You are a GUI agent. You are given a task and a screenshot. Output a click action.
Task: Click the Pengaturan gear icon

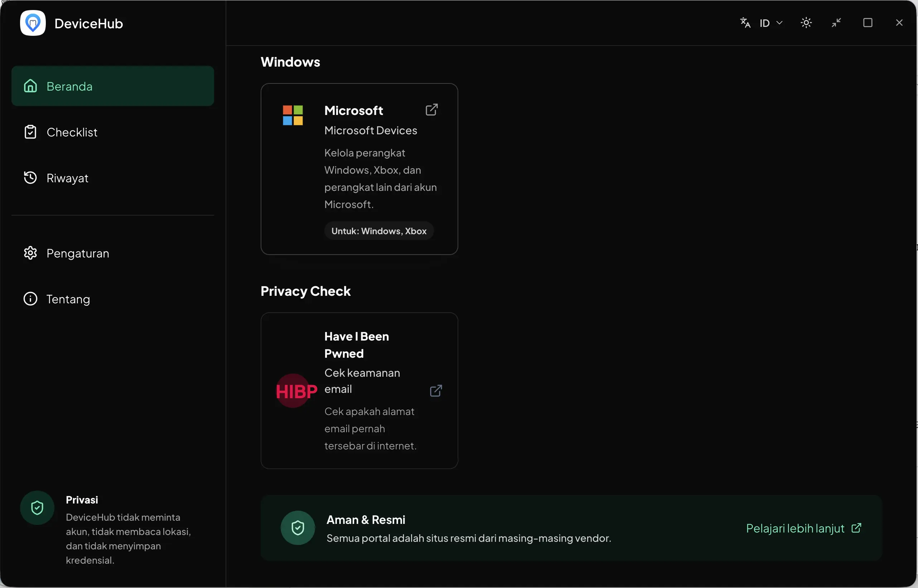coord(30,253)
